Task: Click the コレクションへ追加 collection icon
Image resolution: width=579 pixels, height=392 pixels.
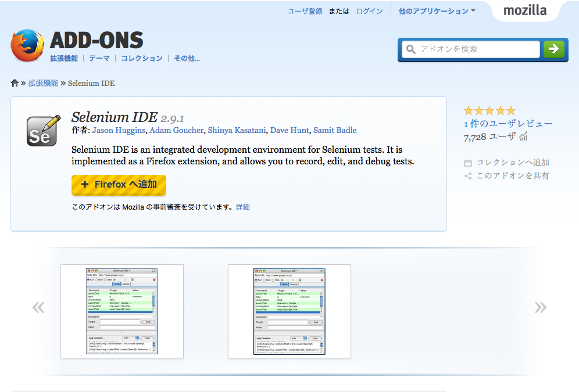Action: 468,163
